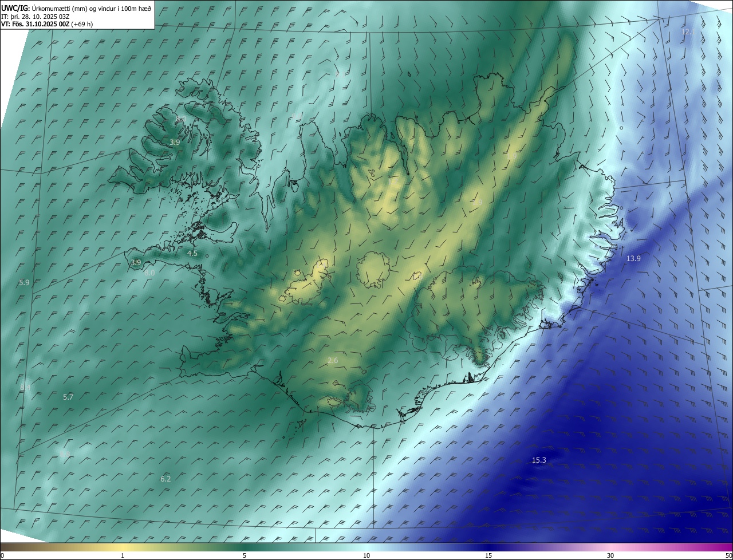Click the "50" tick on the colour scale
This screenshot has width=733, height=560.
pyautogui.click(x=728, y=555)
